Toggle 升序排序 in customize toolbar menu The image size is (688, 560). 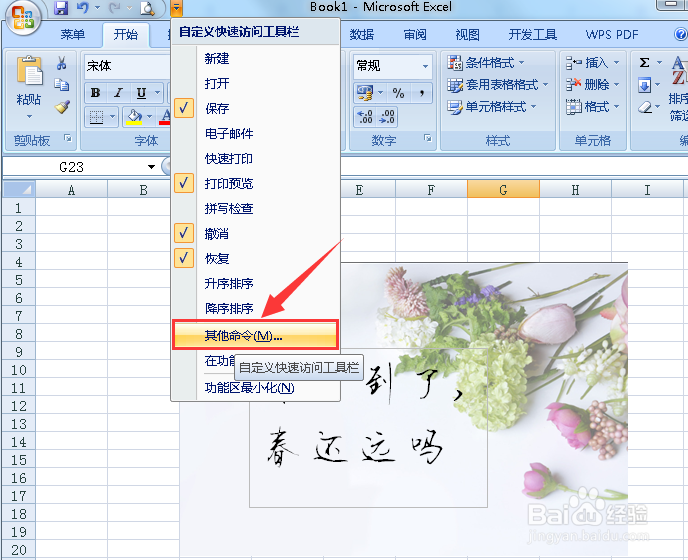(x=255, y=284)
